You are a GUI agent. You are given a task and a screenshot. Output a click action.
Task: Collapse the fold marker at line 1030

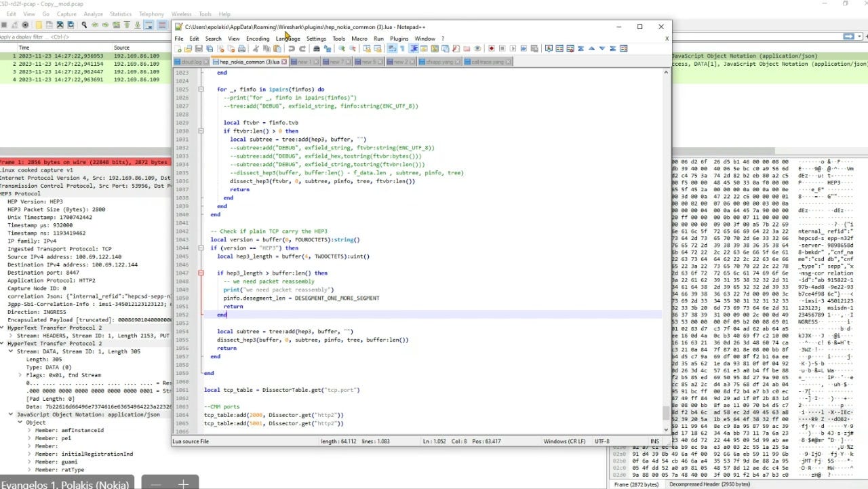201,131
